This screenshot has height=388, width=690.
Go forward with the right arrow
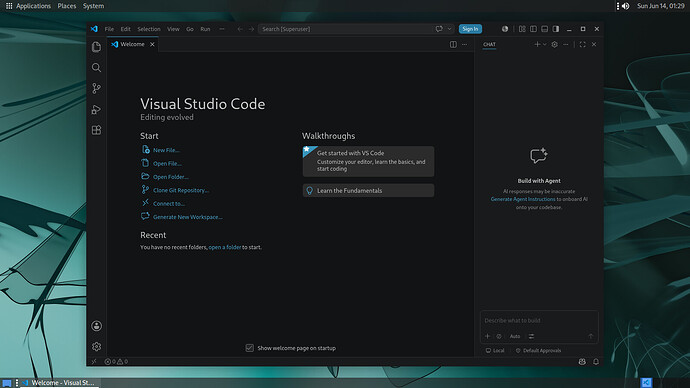251,29
